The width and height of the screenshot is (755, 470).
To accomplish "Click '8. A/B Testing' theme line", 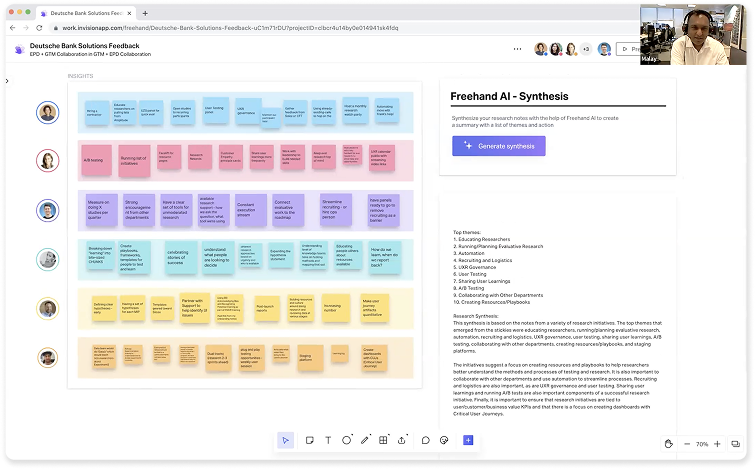I will [469, 288].
